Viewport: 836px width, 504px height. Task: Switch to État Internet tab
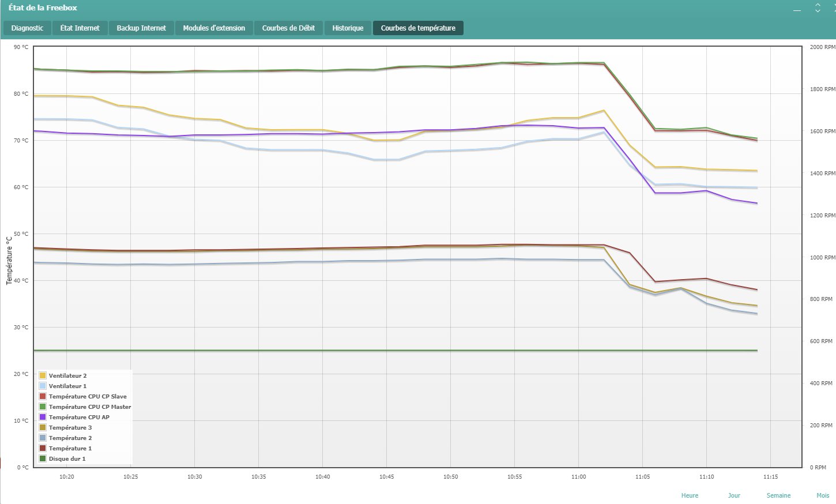(80, 28)
